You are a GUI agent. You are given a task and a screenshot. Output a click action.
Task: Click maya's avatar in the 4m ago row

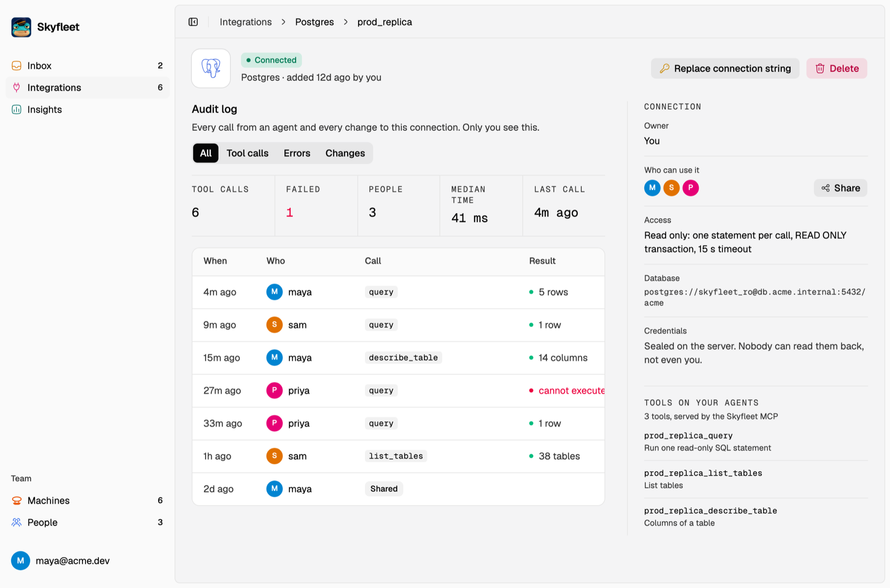click(x=274, y=292)
